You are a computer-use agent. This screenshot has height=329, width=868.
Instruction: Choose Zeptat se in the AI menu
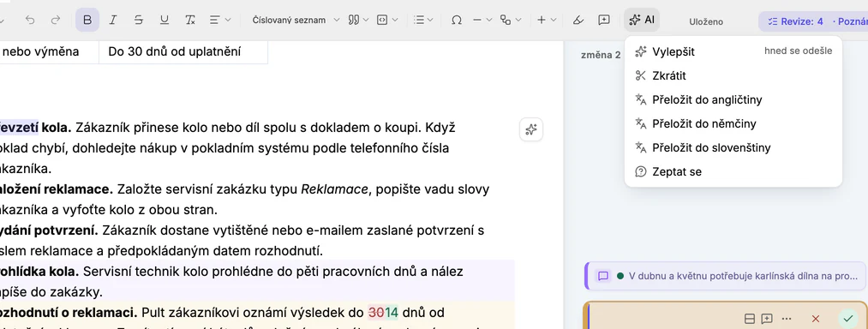pos(733,171)
